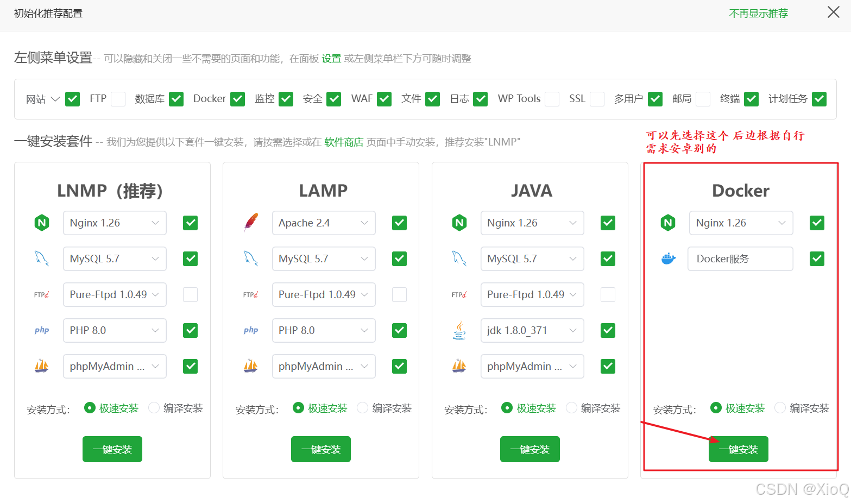Viewport: 851px width, 504px height.
Task: Open PHP 8.0 dropdown in LNMP card
Action: click(115, 330)
